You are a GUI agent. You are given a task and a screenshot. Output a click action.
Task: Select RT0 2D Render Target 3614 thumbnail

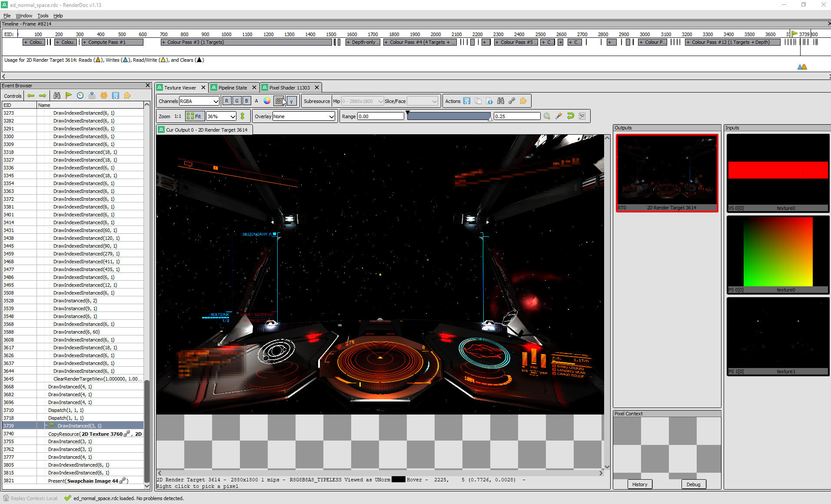click(667, 173)
